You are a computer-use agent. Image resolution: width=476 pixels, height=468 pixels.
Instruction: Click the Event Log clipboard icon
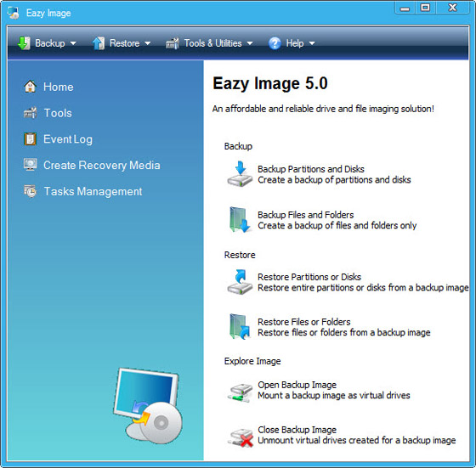(30, 139)
